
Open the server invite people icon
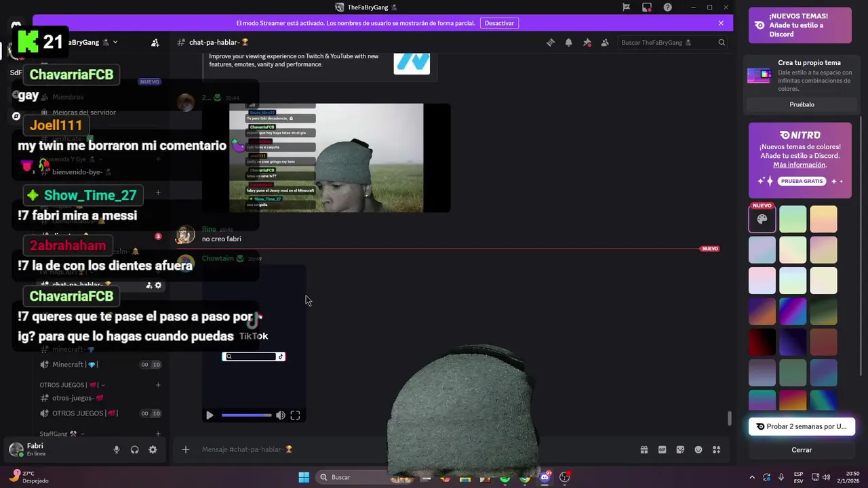point(155,42)
